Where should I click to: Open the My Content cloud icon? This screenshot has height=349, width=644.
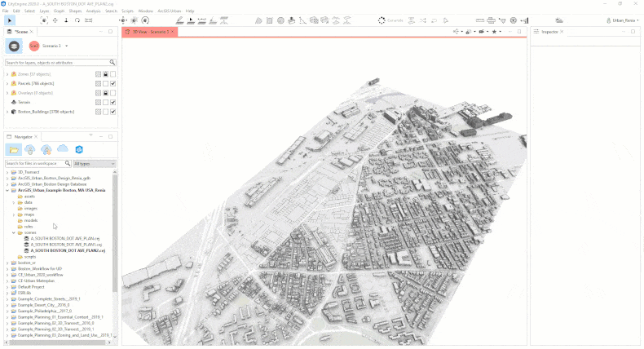(x=30, y=150)
